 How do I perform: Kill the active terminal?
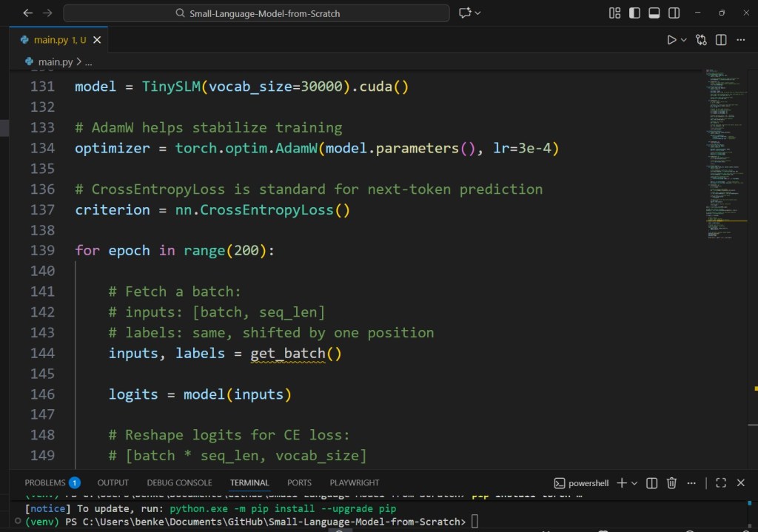671,482
